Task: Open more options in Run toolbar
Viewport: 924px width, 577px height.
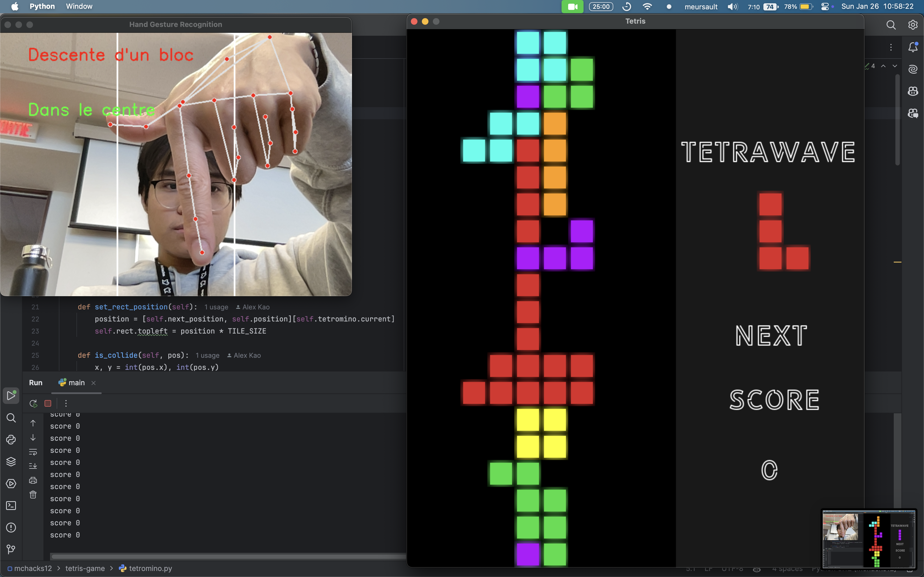Action: [x=66, y=403]
